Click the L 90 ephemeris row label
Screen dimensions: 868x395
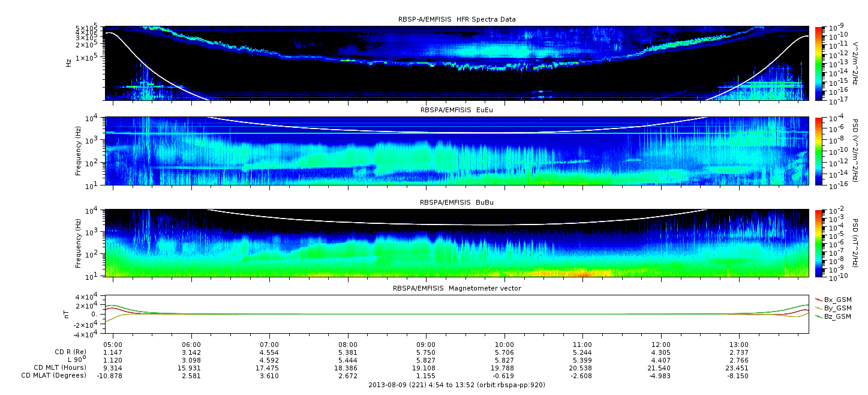[x=75, y=360]
